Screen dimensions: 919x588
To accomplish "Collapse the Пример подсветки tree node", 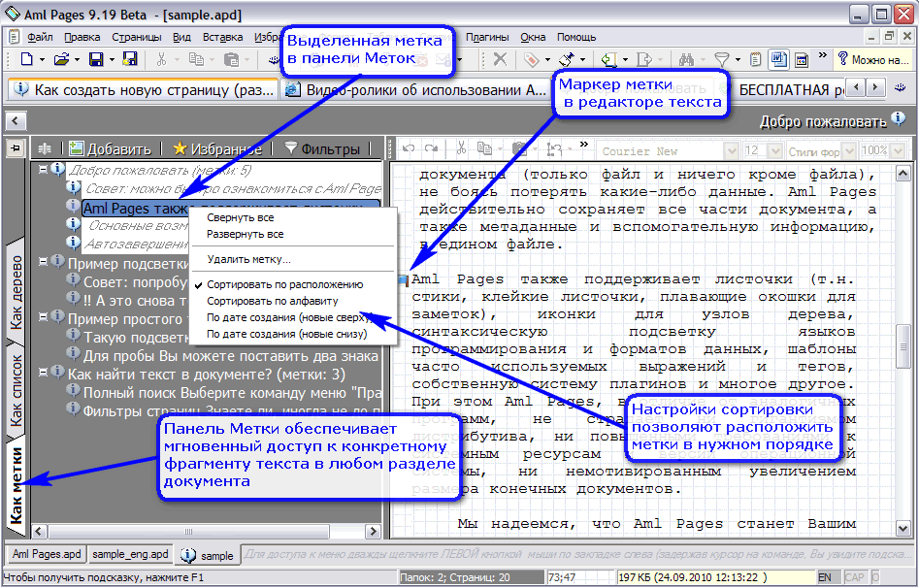I will click(43, 261).
